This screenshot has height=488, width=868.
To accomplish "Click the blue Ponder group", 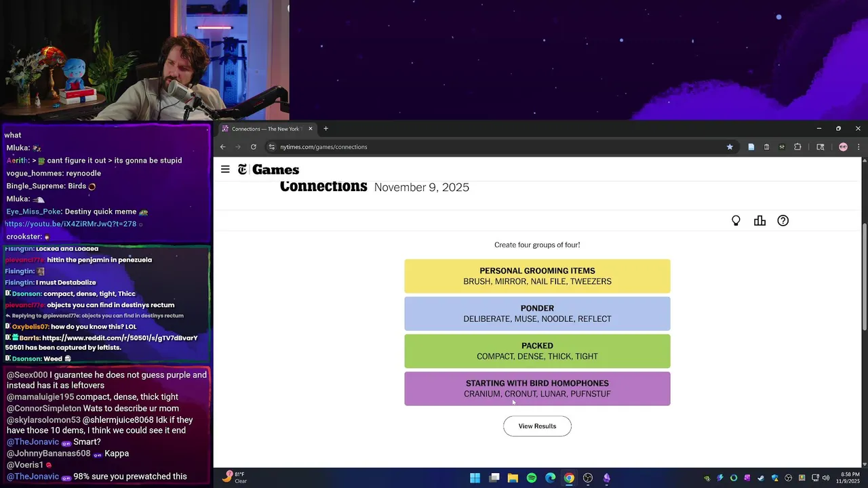I will click(x=537, y=314).
